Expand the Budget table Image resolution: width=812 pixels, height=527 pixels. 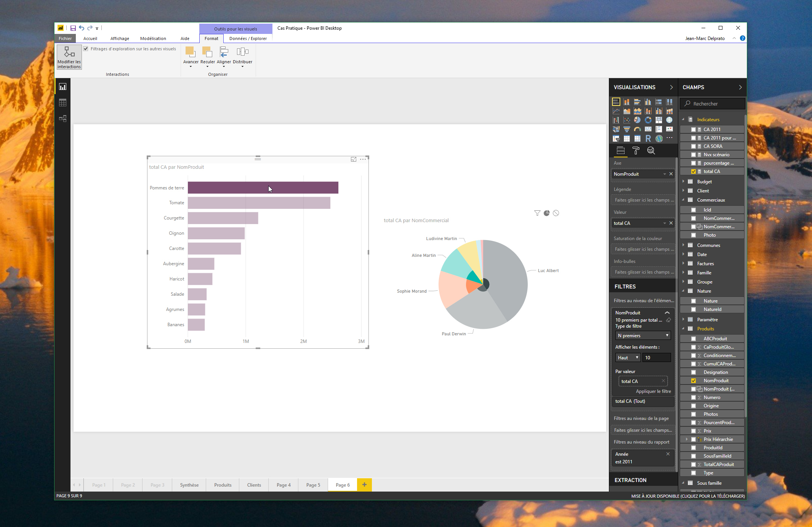pyautogui.click(x=684, y=181)
